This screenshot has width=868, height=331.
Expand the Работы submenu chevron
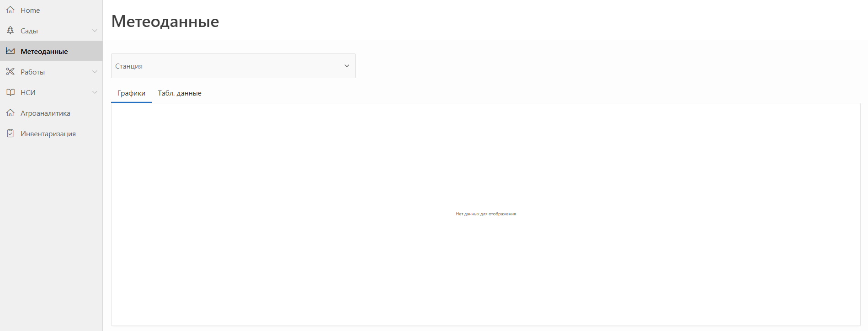pos(95,72)
